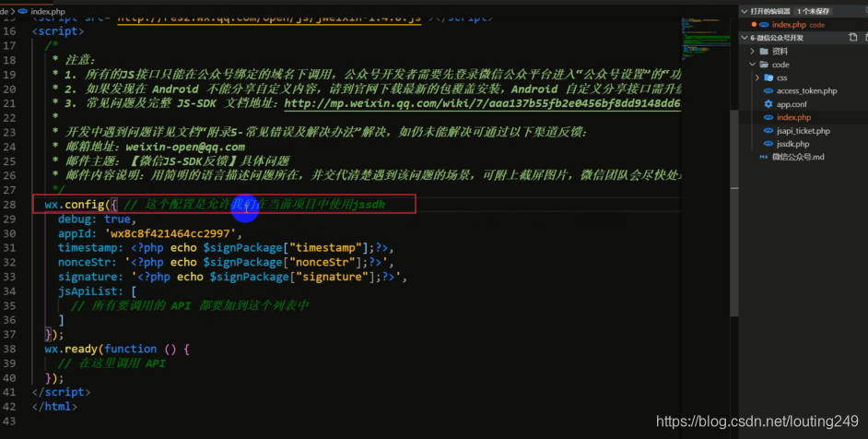
Task: Collapse the 6-微信公众号开发 workspace section
Action: tap(745, 38)
